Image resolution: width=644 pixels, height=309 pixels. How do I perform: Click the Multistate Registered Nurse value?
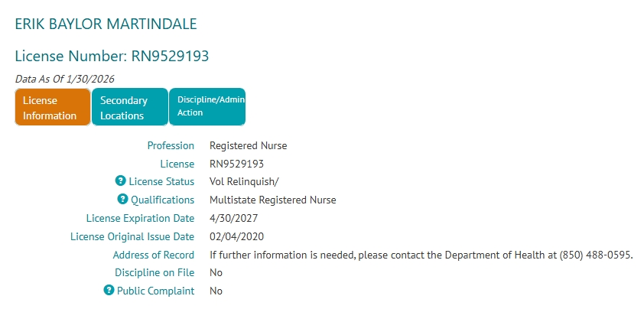pos(273,200)
